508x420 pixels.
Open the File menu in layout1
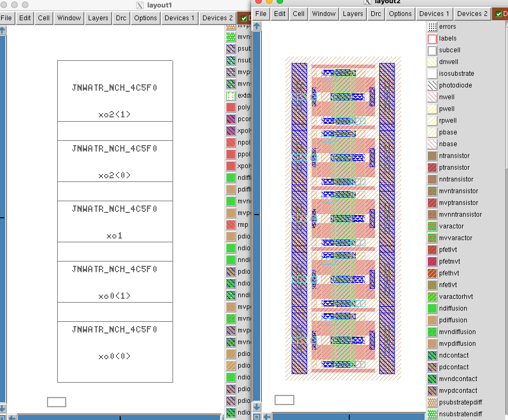(6, 18)
